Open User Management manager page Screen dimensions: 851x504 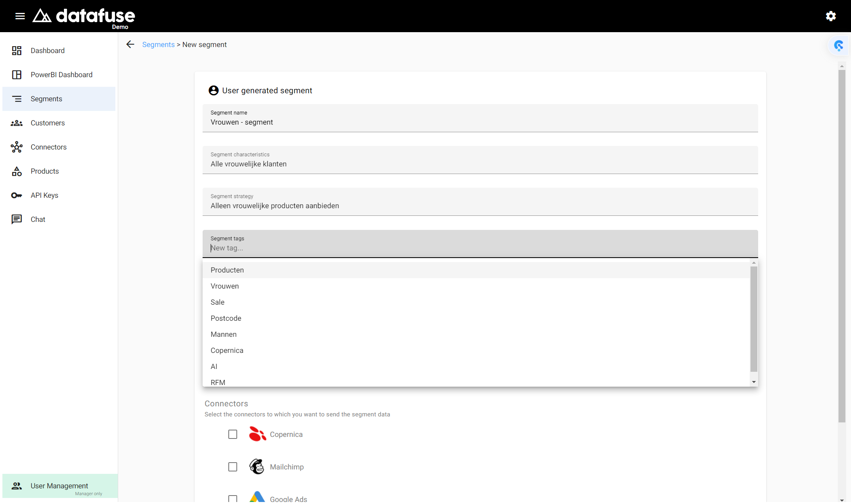[x=60, y=486]
